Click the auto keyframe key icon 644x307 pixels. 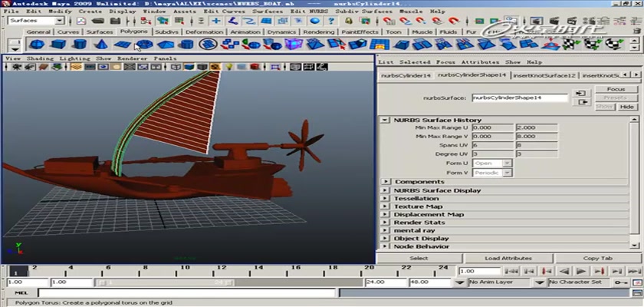coord(620,282)
